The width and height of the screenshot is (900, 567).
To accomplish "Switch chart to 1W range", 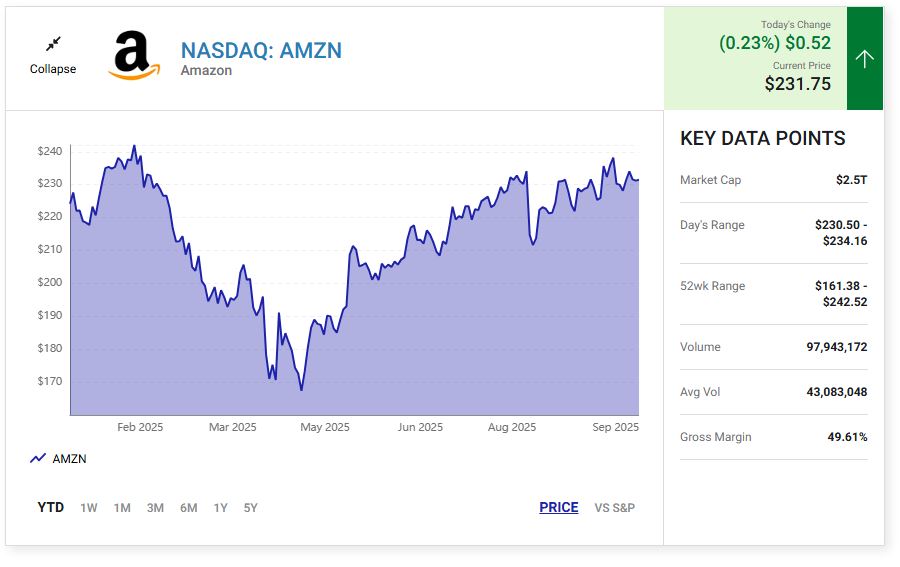I will pos(89,508).
